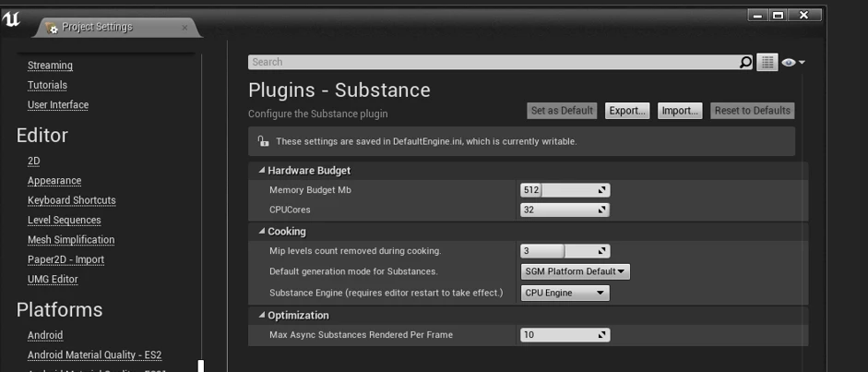
Task: Click the Memory Budget spin arrow icon
Action: 602,190
